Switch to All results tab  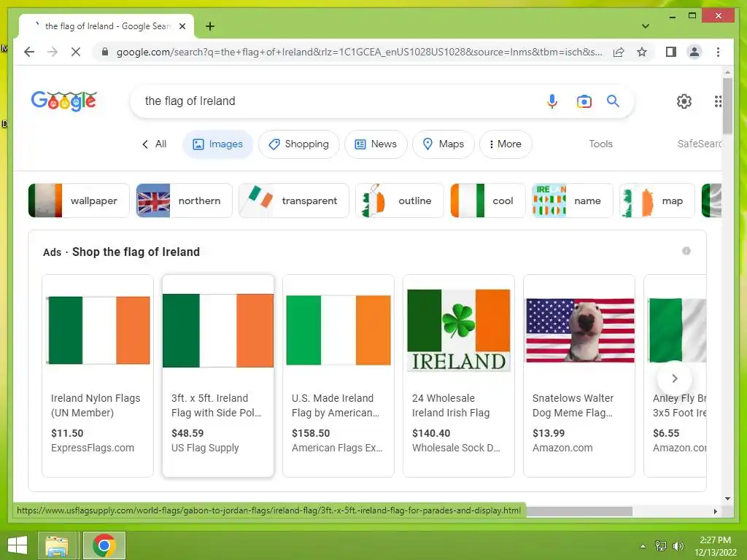coord(155,144)
